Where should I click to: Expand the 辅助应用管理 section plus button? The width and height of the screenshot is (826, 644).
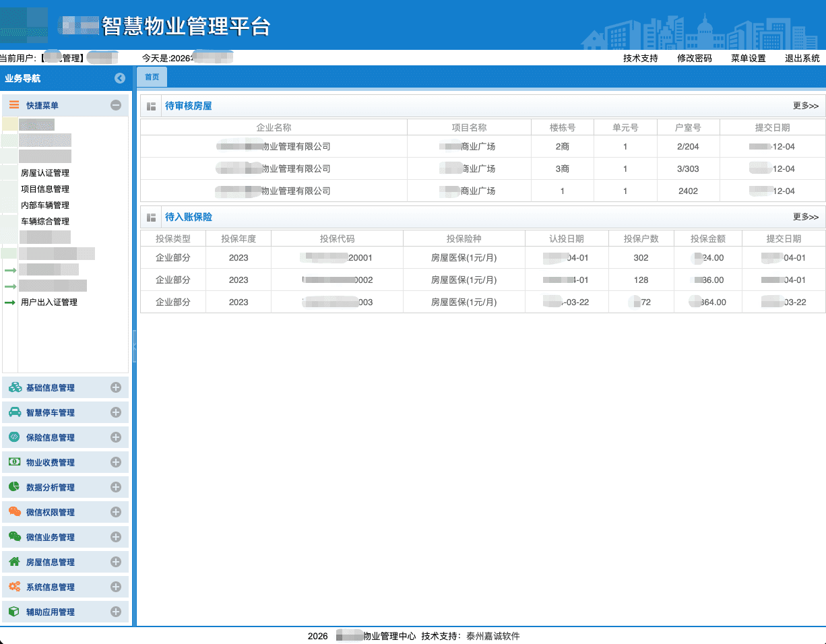click(x=116, y=612)
